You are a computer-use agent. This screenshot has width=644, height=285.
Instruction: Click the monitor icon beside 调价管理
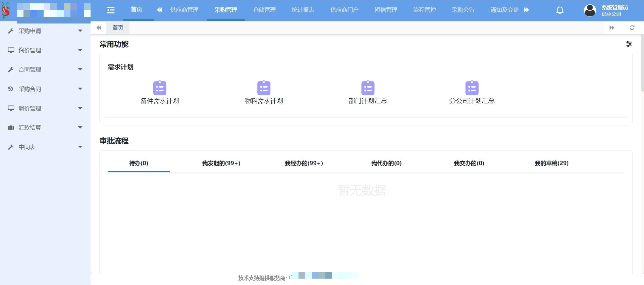[x=11, y=108]
